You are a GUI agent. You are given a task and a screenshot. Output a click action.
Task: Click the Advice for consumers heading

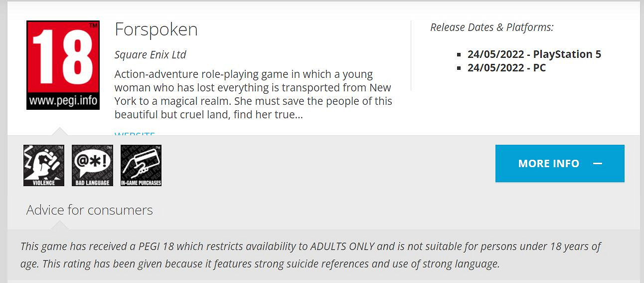coord(90,210)
